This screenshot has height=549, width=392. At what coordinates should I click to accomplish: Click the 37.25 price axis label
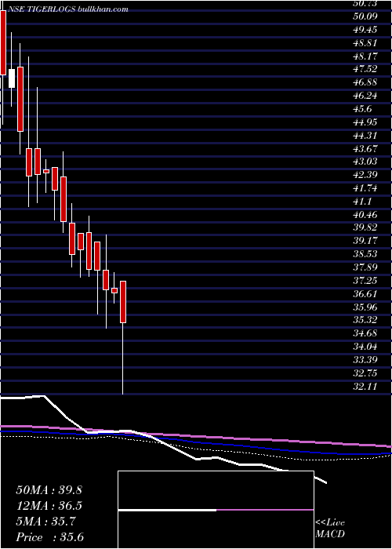(365, 281)
